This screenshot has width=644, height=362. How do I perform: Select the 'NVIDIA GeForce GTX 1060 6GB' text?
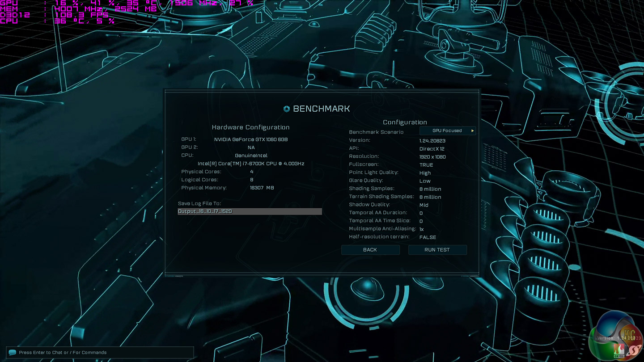(251, 139)
